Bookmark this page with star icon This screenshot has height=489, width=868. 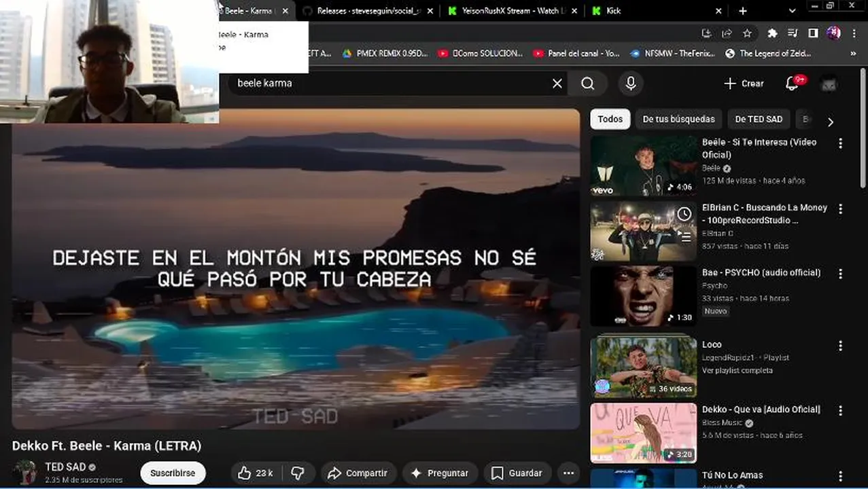[x=747, y=33]
